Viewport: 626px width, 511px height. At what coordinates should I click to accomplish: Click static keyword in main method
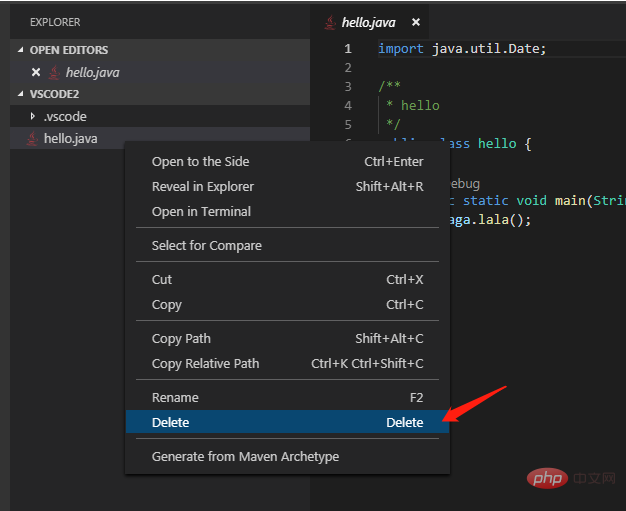[x=485, y=200]
